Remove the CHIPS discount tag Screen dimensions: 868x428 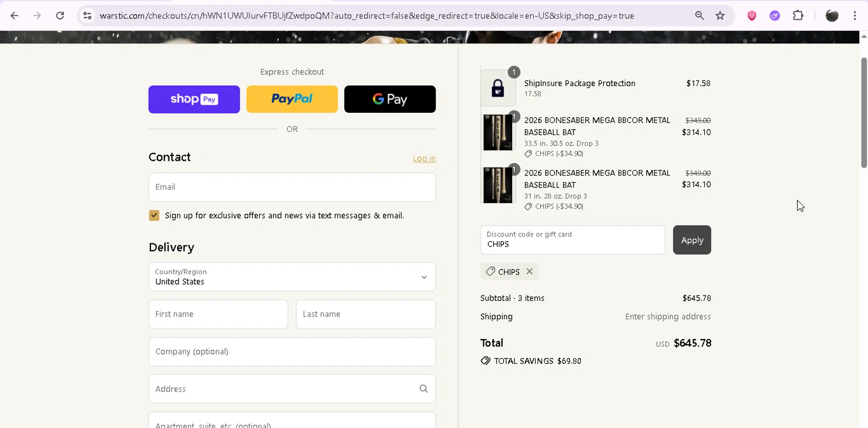tap(529, 271)
